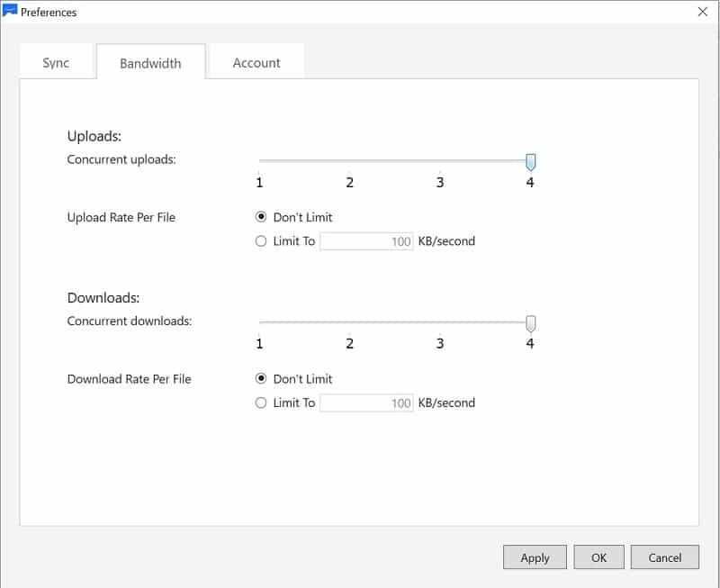The image size is (720, 588).
Task: Click the Preferences app icon in title bar
Action: click(11, 12)
